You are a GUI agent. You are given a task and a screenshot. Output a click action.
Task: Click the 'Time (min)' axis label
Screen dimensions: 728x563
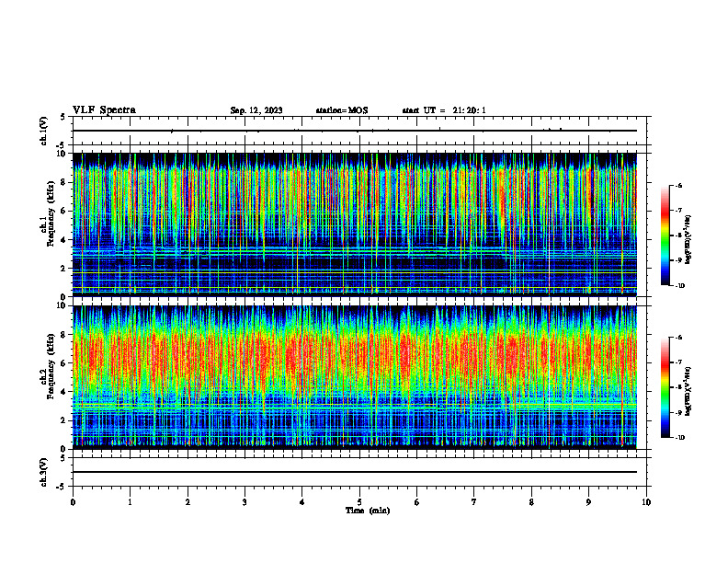pos(368,511)
